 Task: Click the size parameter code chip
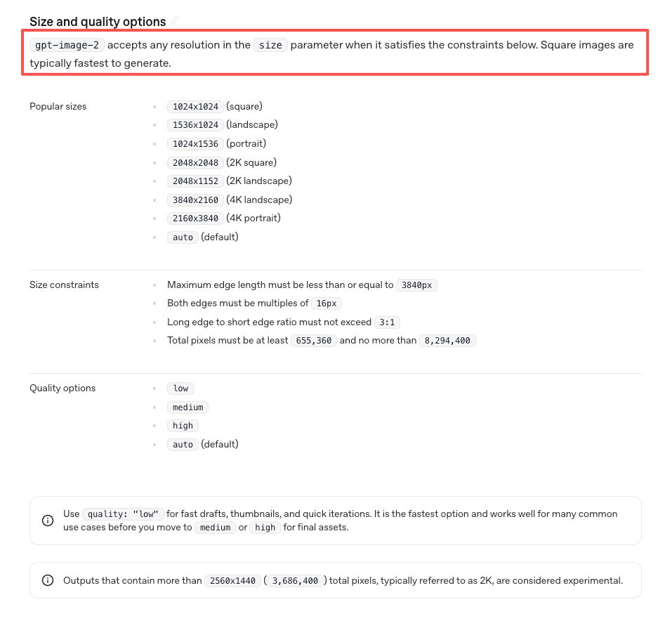click(x=270, y=45)
